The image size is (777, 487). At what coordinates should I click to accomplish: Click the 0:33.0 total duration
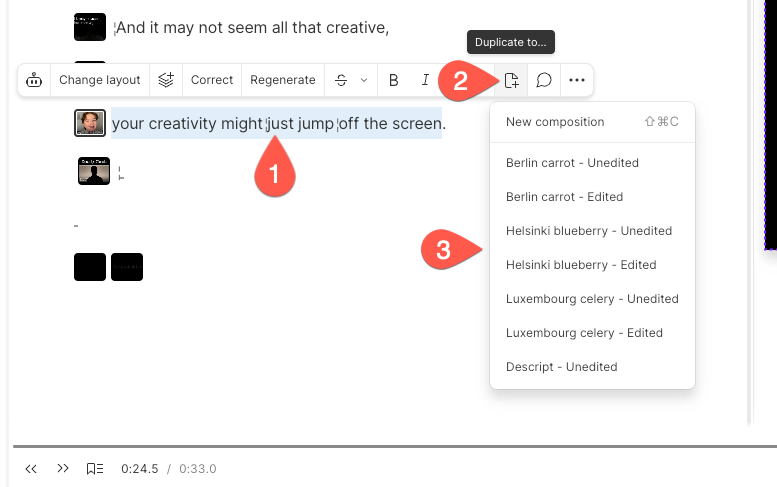(198, 469)
